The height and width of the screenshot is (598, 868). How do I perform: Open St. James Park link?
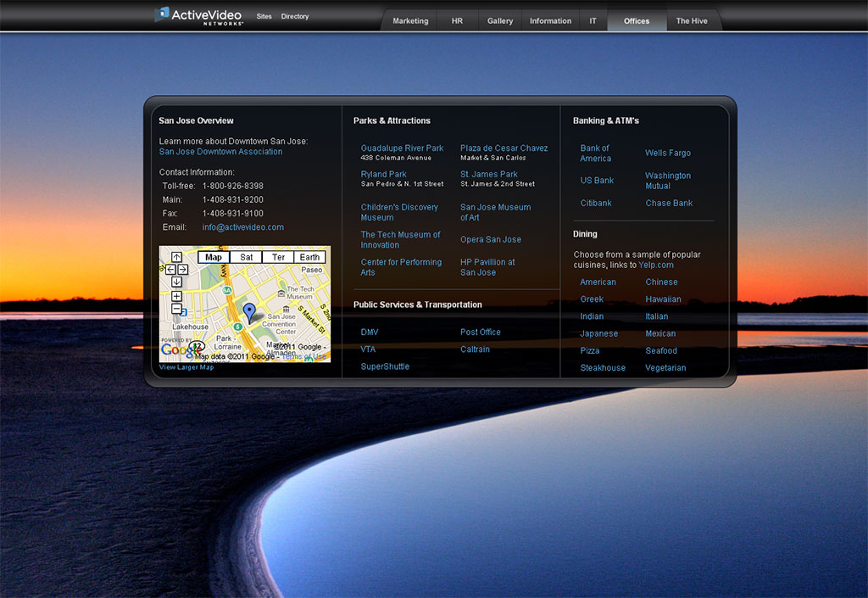[489, 175]
